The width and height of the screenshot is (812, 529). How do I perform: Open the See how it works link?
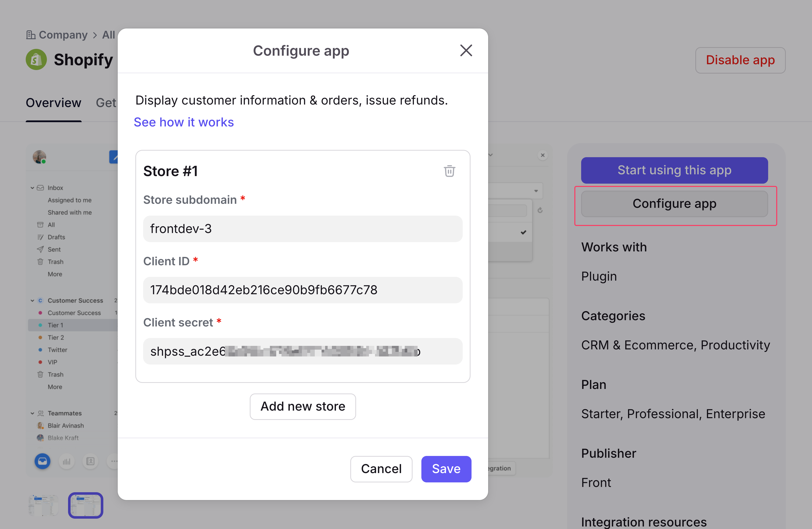point(183,122)
